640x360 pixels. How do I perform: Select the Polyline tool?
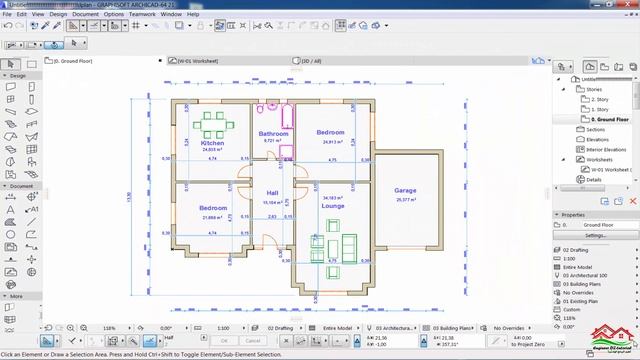click(x=31, y=234)
